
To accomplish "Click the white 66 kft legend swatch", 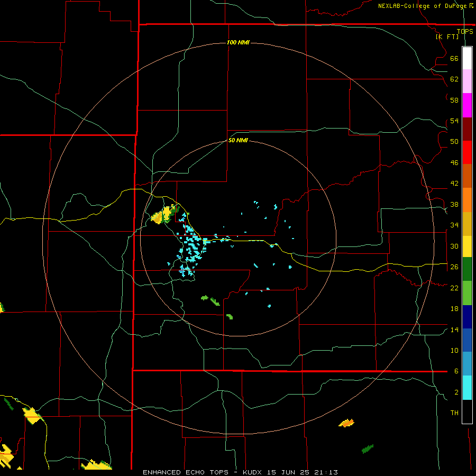I will 467,58.
